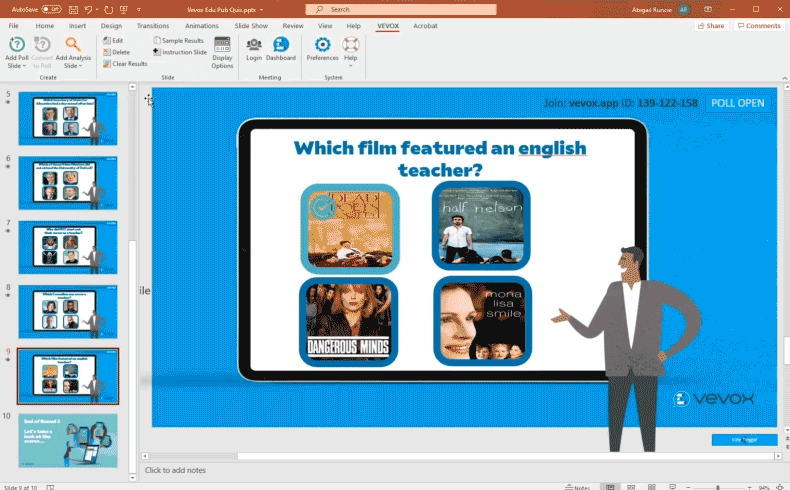Select slide 5 thumbnail
The width and height of the screenshot is (790, 490).
click(x=68, y=119)
